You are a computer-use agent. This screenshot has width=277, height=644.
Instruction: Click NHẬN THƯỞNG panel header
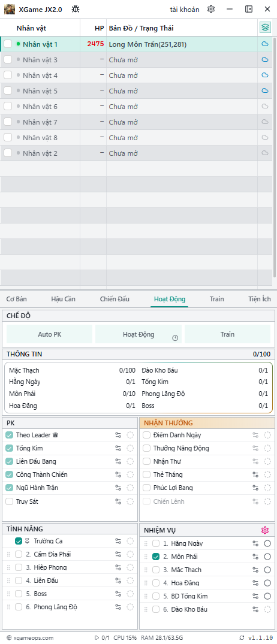(207, 422)
